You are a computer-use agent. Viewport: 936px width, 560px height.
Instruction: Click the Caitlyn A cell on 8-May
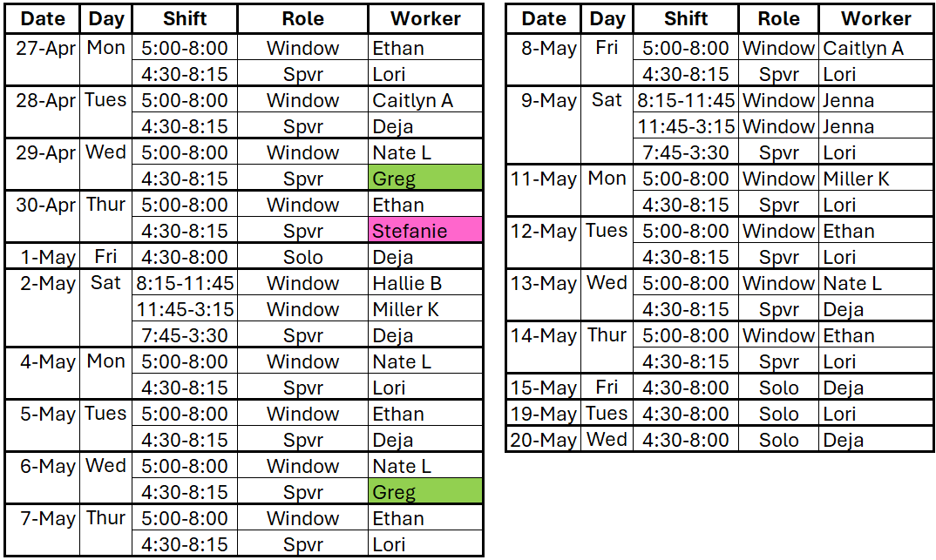(876, 48)
